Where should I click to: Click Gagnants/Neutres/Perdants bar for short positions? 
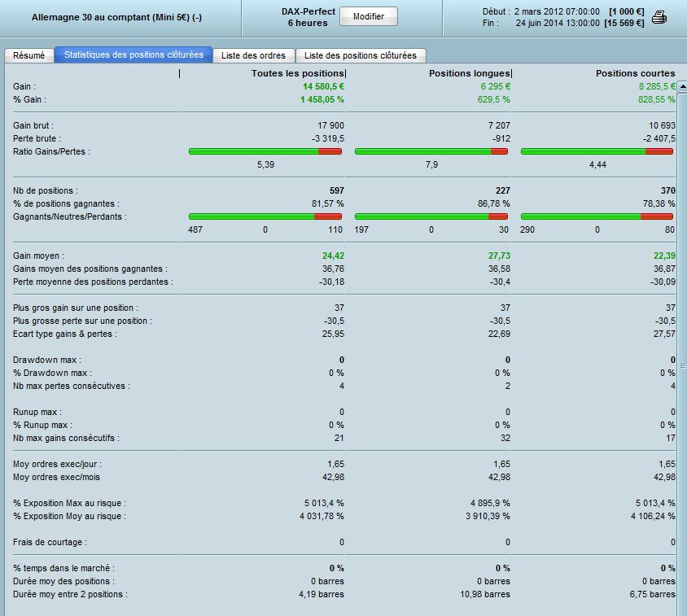(597, 216)
